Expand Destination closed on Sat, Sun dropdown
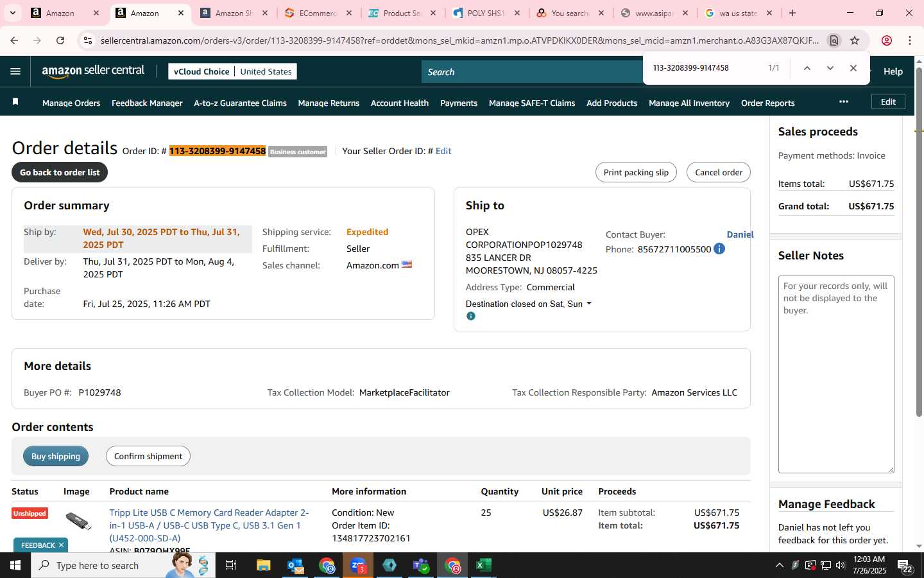 click(x=528, y=304)
